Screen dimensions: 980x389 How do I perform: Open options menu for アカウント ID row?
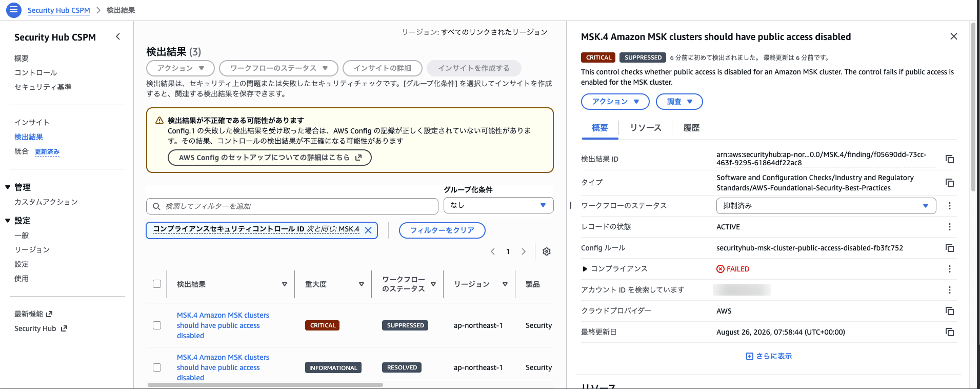click(950, 290)
